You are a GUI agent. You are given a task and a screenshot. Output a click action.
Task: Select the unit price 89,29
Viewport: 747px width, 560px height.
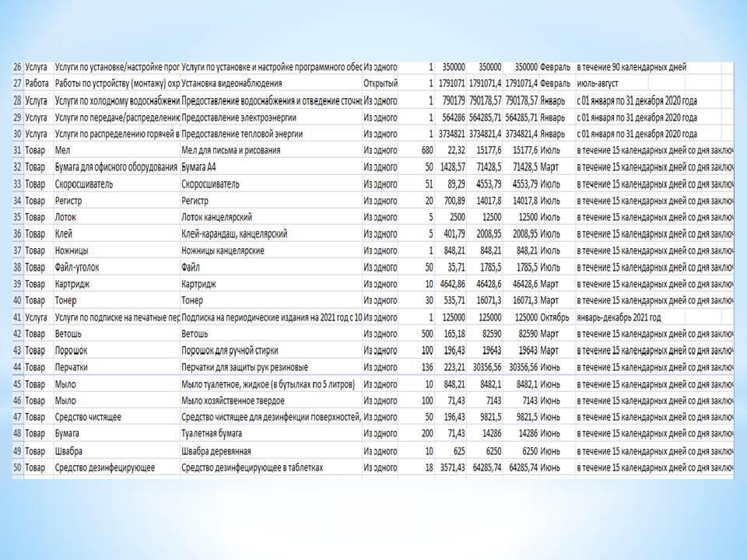pos(456,184)
